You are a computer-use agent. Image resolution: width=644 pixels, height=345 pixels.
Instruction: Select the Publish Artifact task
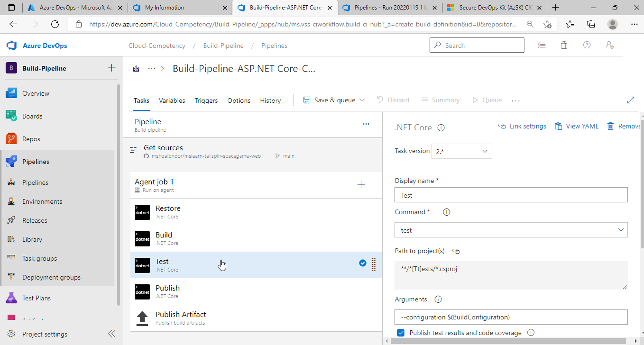click(x=256, y=318)
